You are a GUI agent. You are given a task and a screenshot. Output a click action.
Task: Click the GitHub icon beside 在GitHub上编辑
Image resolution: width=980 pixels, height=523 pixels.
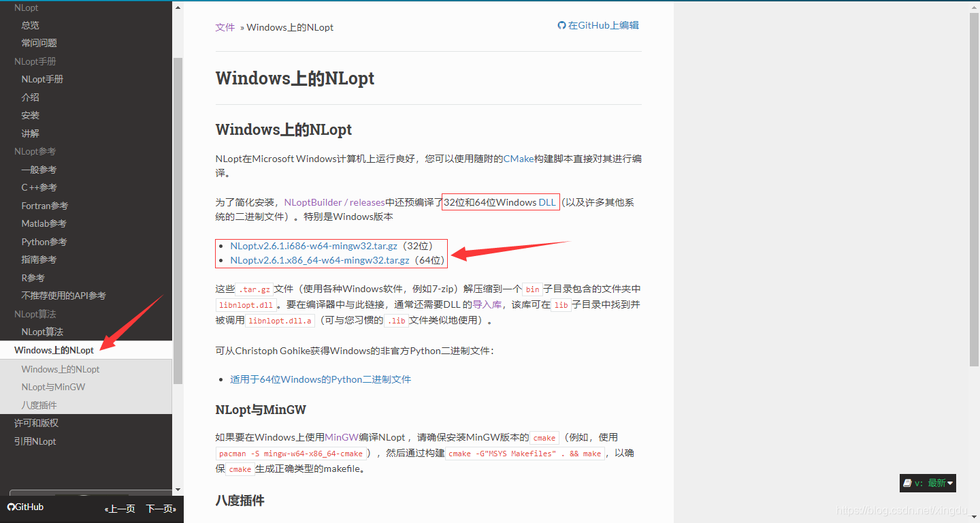[561, 25]
